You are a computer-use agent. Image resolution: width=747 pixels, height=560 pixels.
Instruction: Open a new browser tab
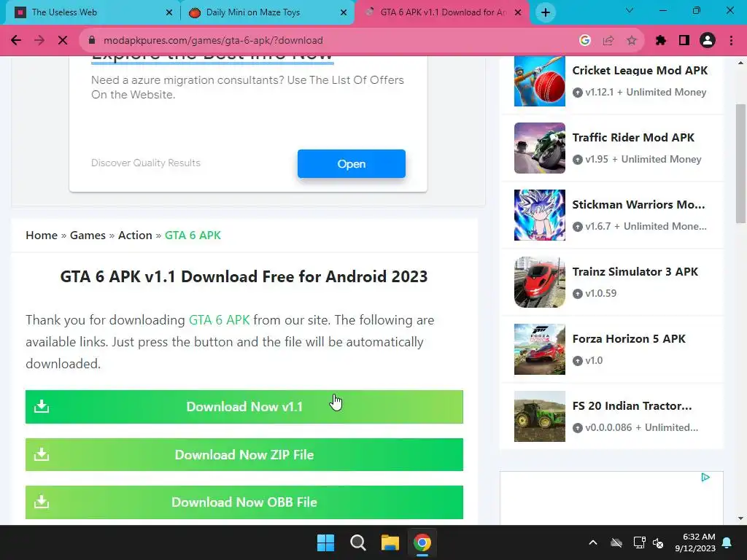point(546,12)
